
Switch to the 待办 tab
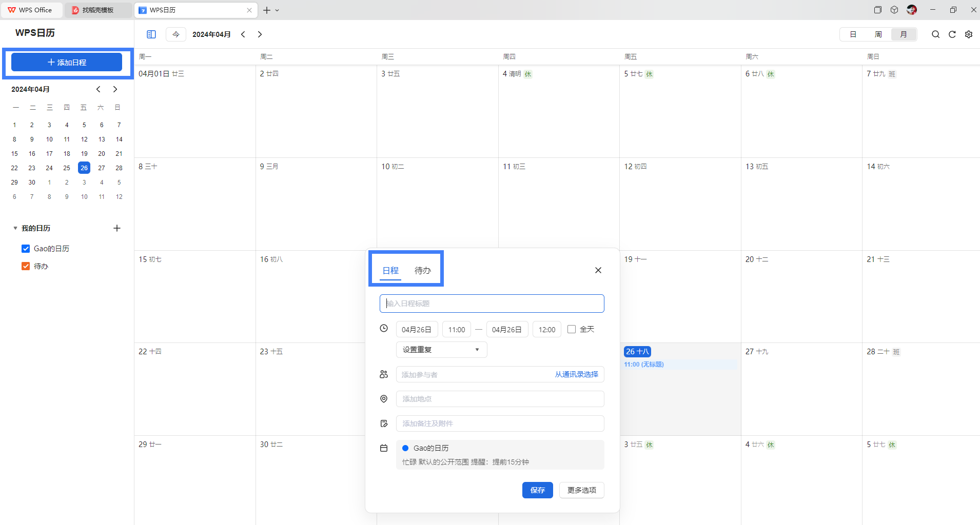click(x=422, y=270)
